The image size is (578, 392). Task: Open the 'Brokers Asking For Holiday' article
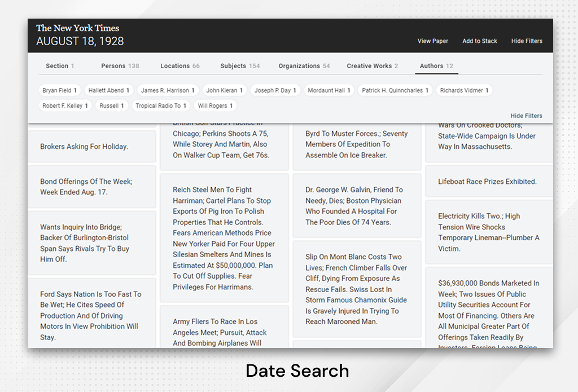coord(92,146)
